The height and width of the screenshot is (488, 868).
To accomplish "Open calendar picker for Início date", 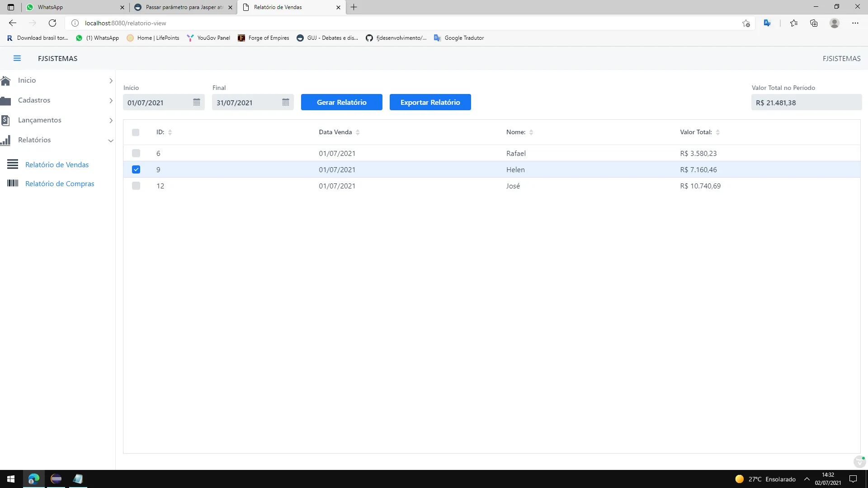I will pyautogui.click(x=197, y=103).
